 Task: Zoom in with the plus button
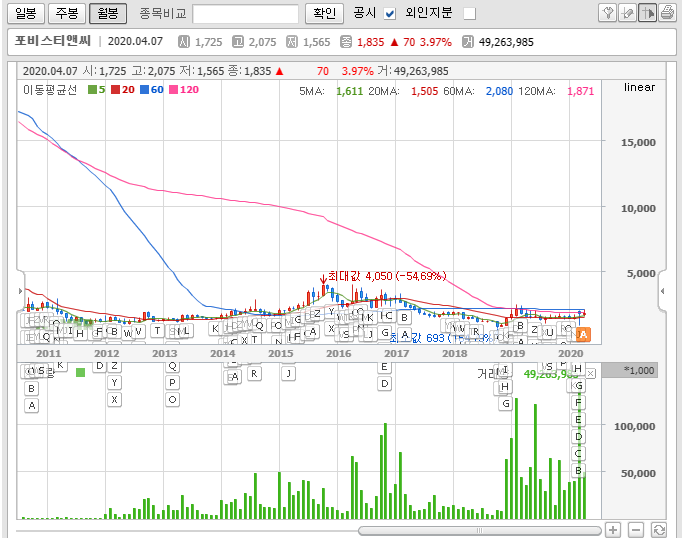[x=613, y=530]
